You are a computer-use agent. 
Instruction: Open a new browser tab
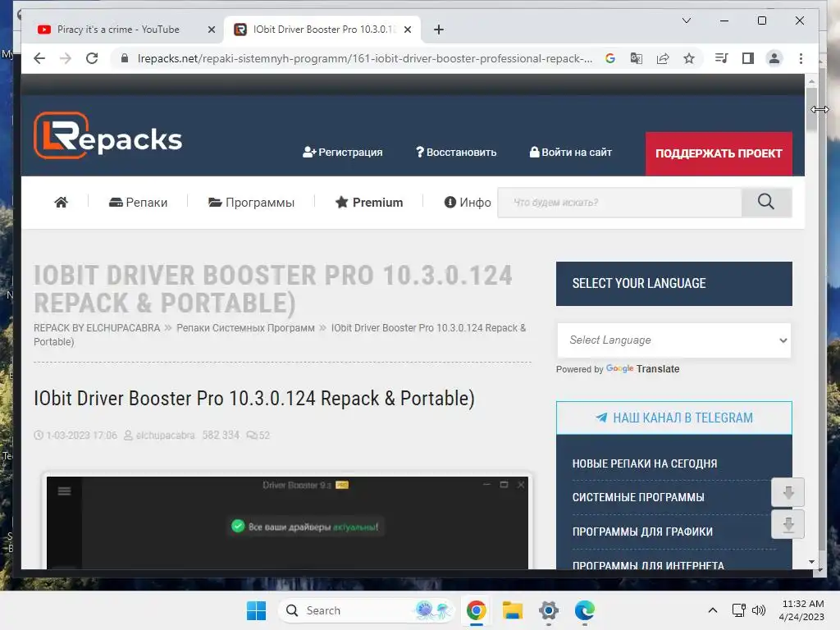[x=439, y=30]
